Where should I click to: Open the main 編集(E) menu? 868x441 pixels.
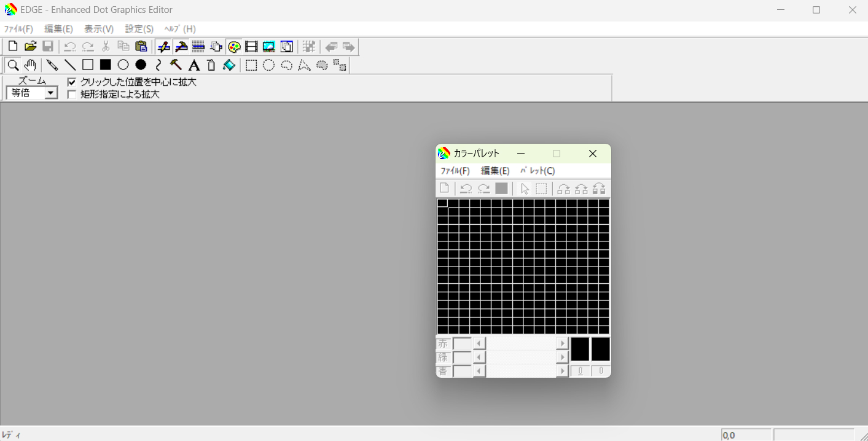[58, 29]
